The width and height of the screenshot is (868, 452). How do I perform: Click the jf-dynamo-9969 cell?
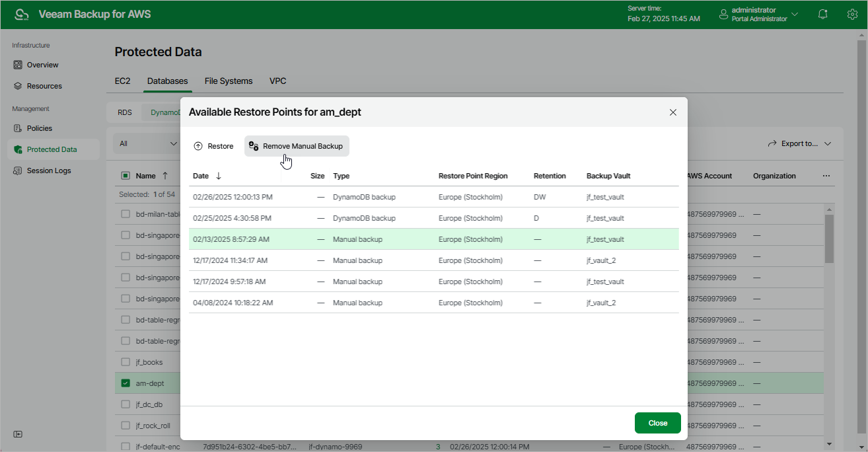pos(335,447)
